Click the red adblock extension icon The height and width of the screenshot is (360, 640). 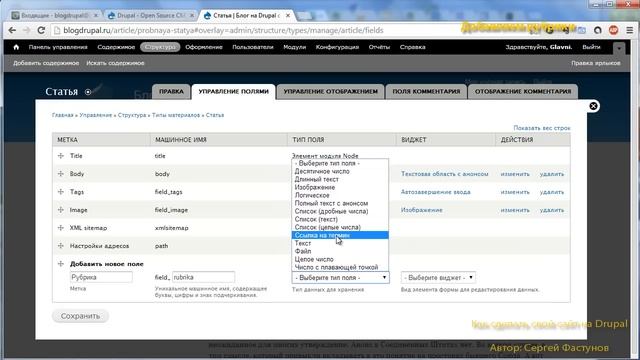tap(613, 30)
